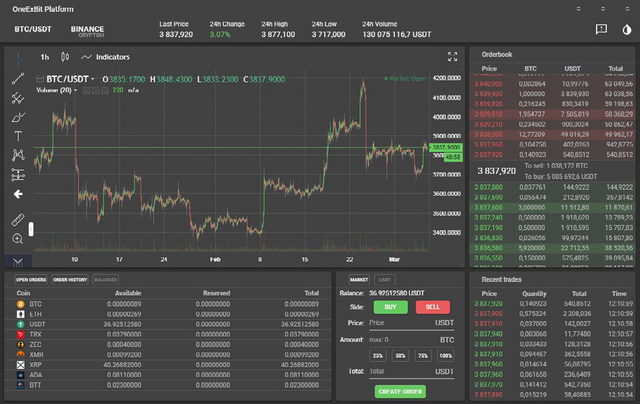Open the Binance exchange selector
This screenshot has height=404, width=640.
(x=87, y=31)
